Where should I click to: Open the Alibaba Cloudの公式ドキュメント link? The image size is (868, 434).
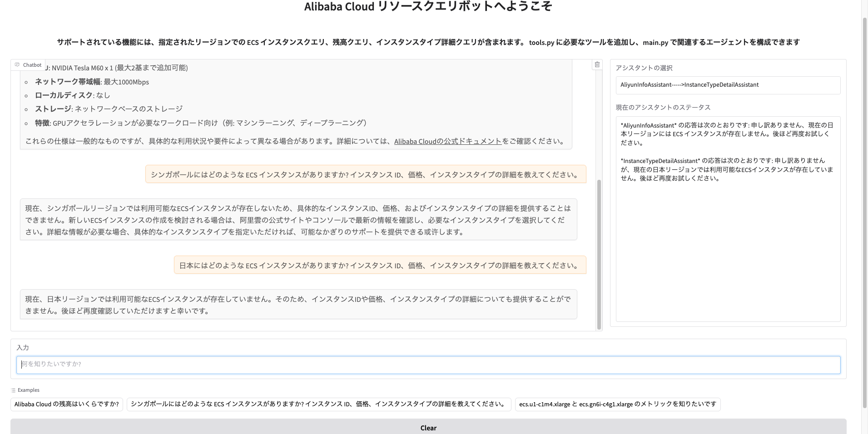(x=447, y=141)
